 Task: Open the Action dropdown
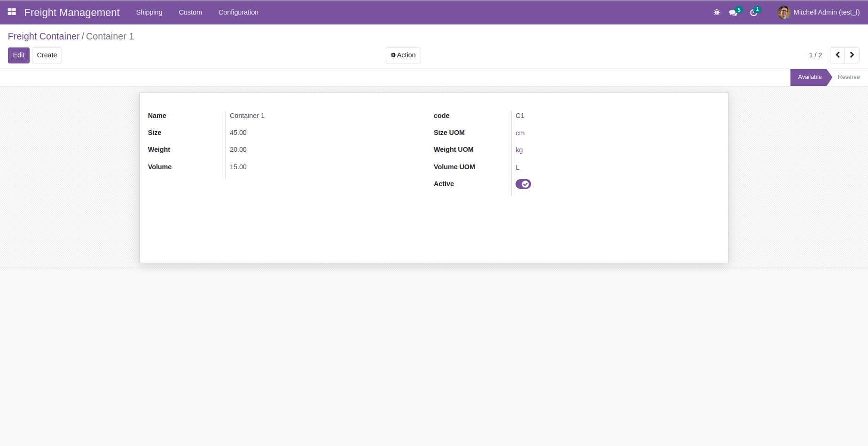click(x=403, y=55)
